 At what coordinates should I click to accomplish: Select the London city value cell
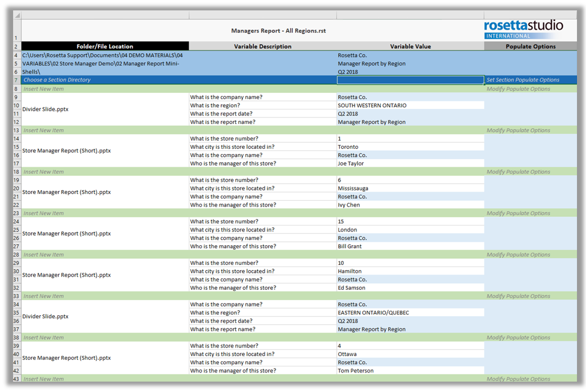point(410,230)
